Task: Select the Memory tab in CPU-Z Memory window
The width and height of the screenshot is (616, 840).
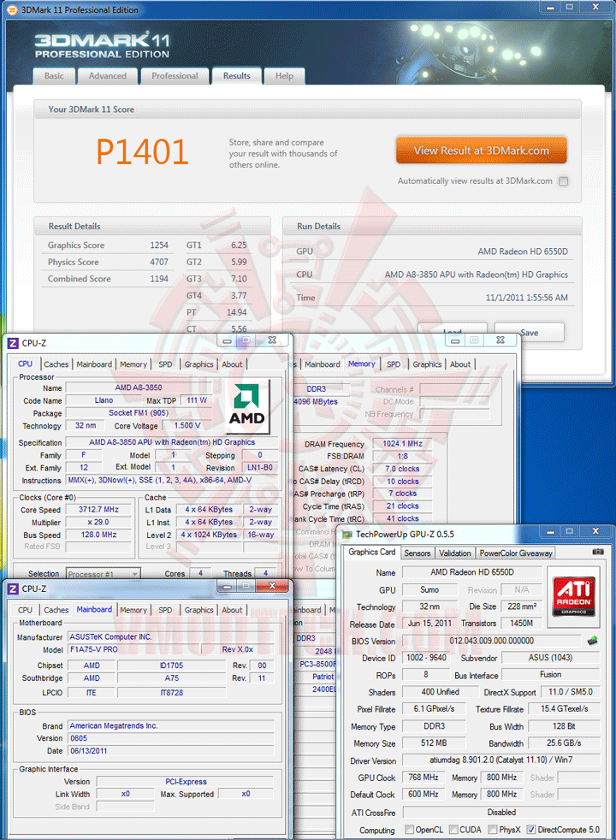Action: point(362,364)
